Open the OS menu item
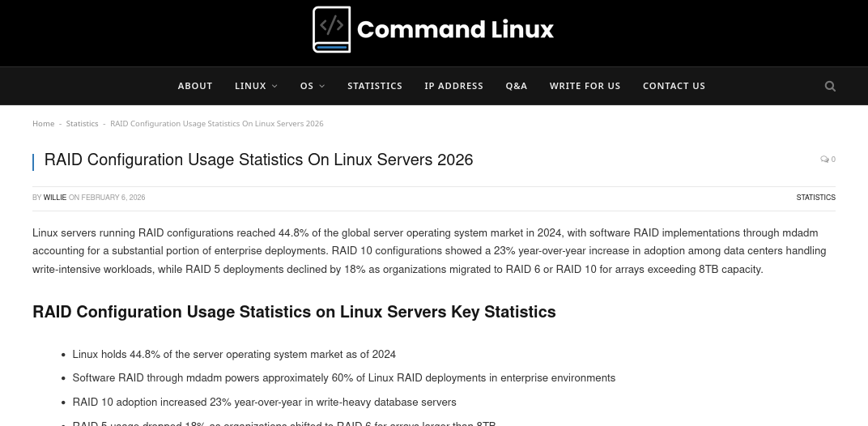 point(307,86)
